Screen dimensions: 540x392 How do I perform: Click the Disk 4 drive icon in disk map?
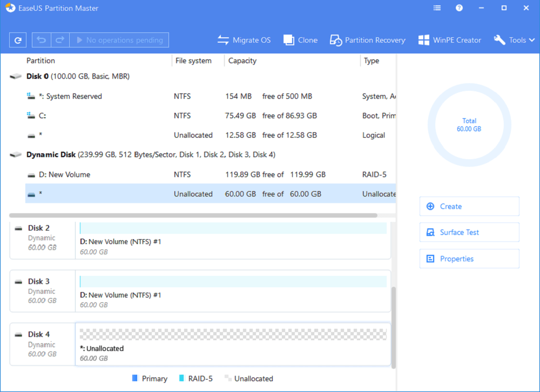18,335
